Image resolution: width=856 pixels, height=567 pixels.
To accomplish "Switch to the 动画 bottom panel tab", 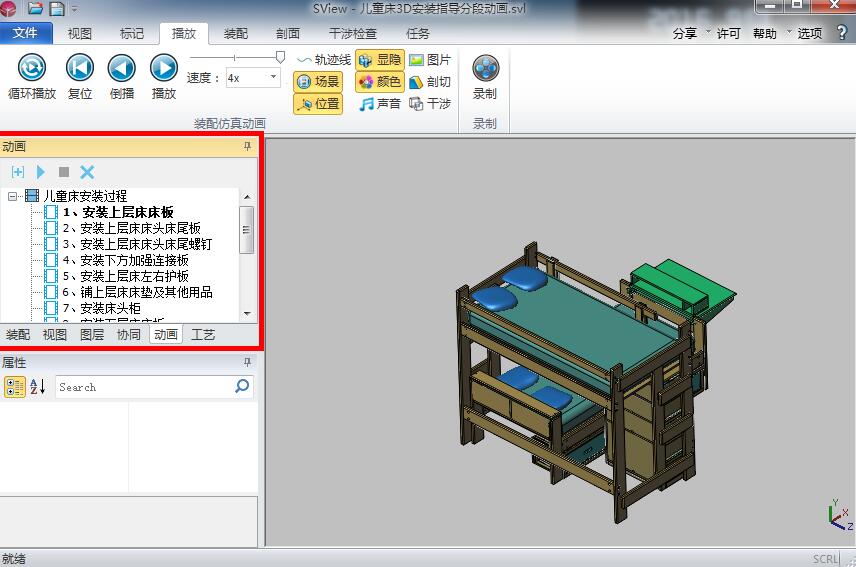I will [x=165, y=335].
